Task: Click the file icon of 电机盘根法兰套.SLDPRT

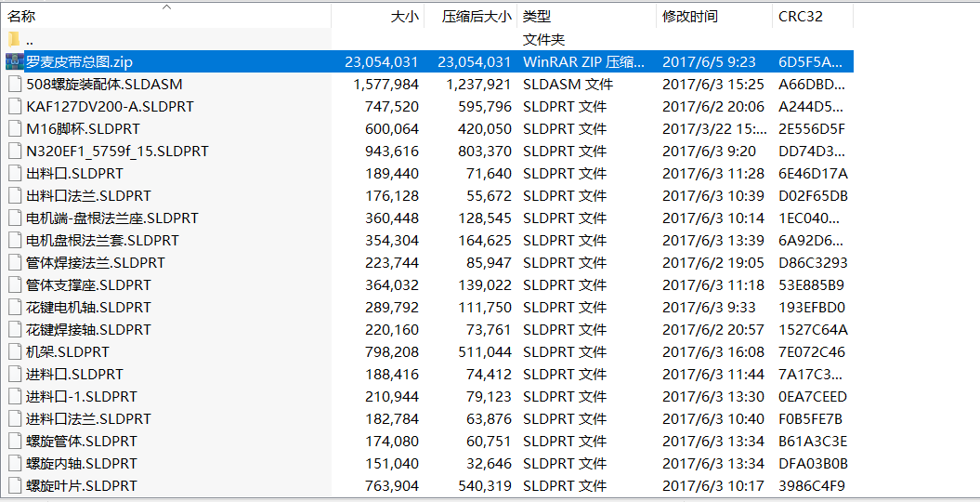Action: 15,240
